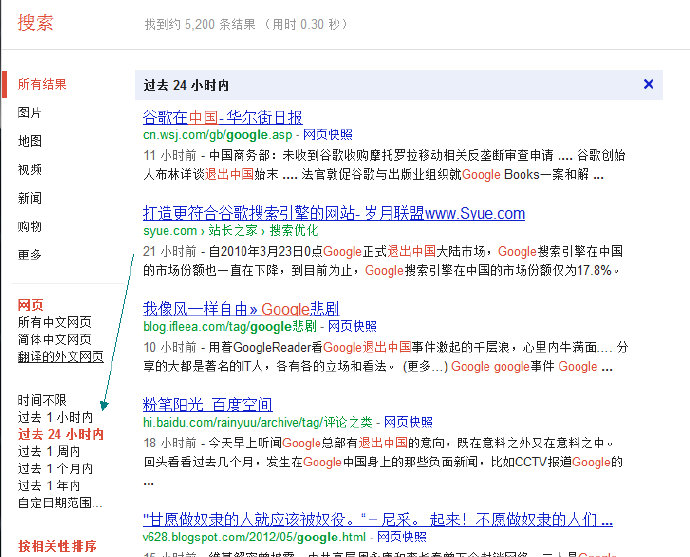Select 所有结果 in the sidebar
This screenshot has height=557, width=690.
click(x=42, y=84)
